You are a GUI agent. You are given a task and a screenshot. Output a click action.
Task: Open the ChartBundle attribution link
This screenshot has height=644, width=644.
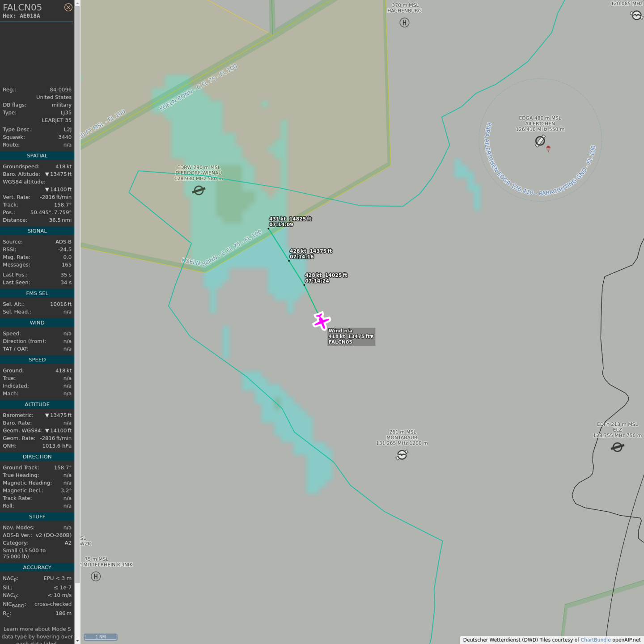[595, 640]
